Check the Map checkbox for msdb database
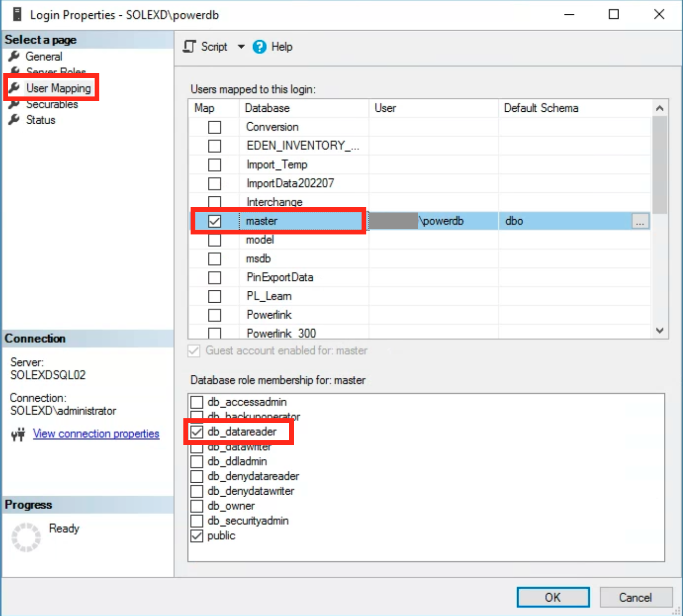Viewport: 683px width, 616px height. (214, 258)
